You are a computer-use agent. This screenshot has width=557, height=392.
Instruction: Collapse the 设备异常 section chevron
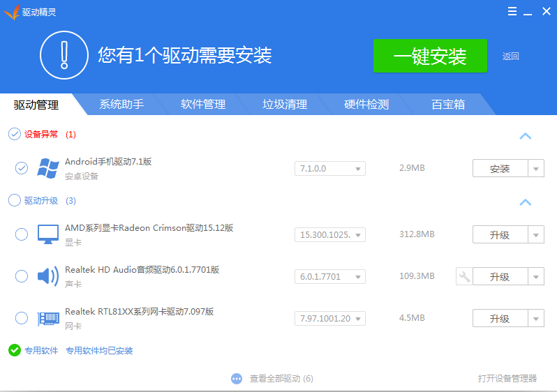coord(526,135)
